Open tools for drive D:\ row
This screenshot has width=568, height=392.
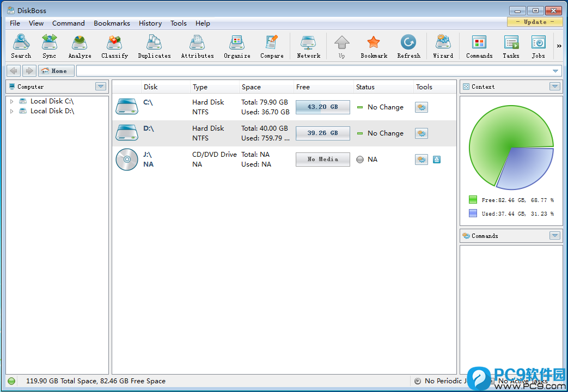(x=422, y=133)
